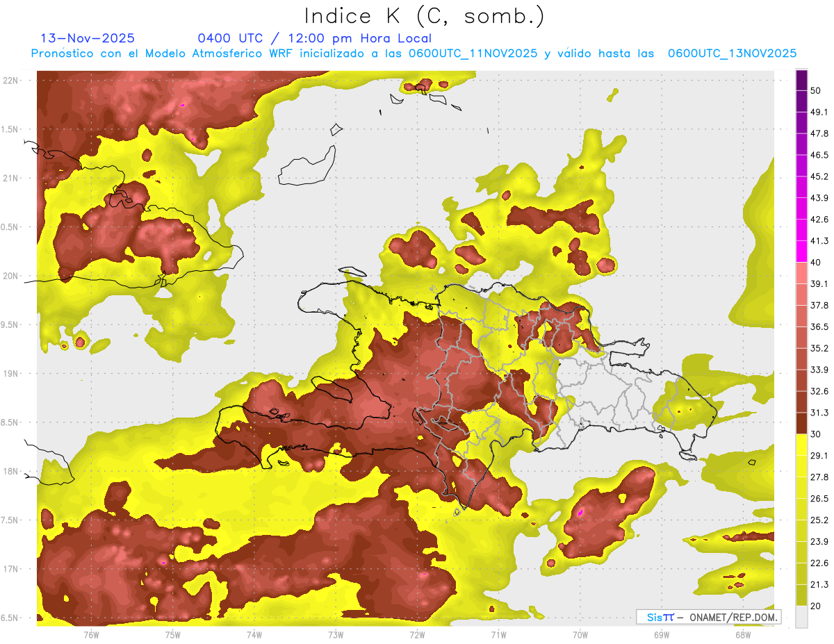Click the longitude label "75W"
Screen dimensions: 834x644
(x=173, y=635)
